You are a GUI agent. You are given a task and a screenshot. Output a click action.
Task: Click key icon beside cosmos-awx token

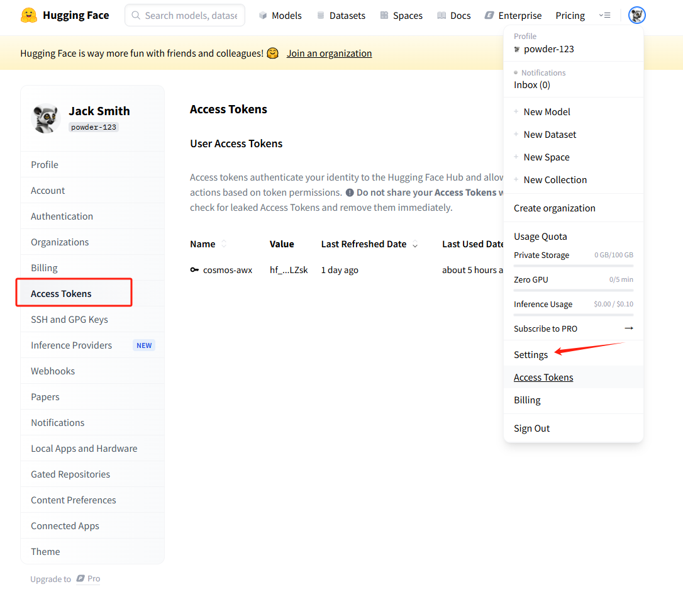[194, 270]
